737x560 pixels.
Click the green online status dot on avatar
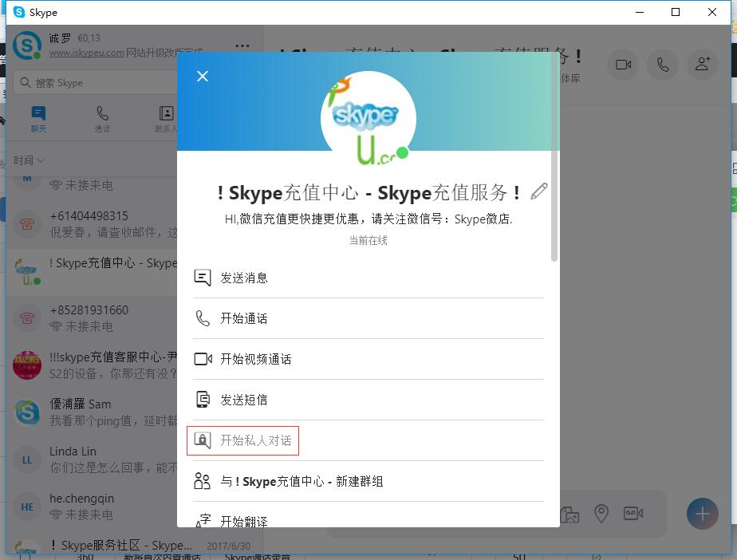click(402, 153)
